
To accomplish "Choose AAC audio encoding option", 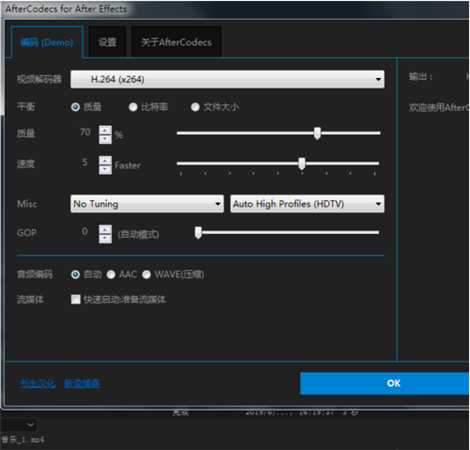I will coord(111,274).
